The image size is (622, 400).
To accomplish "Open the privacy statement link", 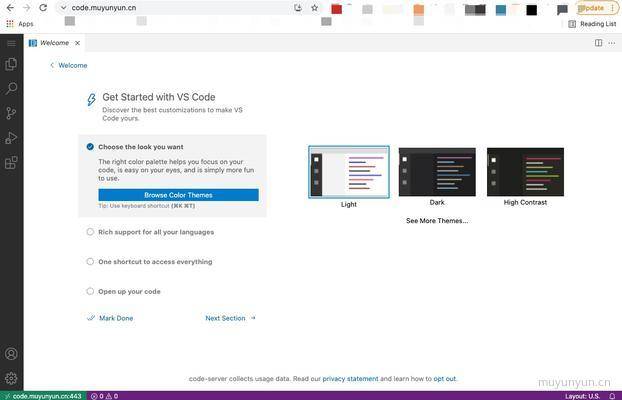I will point(350,379).
